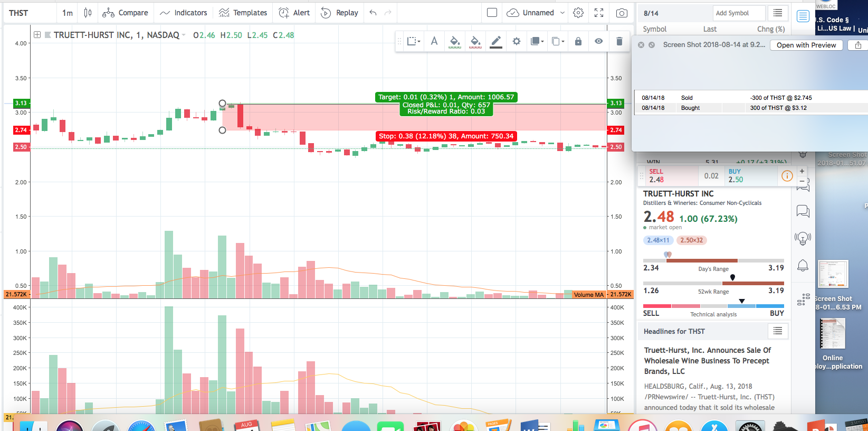Open the Truett-Hurst wine business sale headline
The width and height of the screenshot is (868, 431).
tap(708, 361)
